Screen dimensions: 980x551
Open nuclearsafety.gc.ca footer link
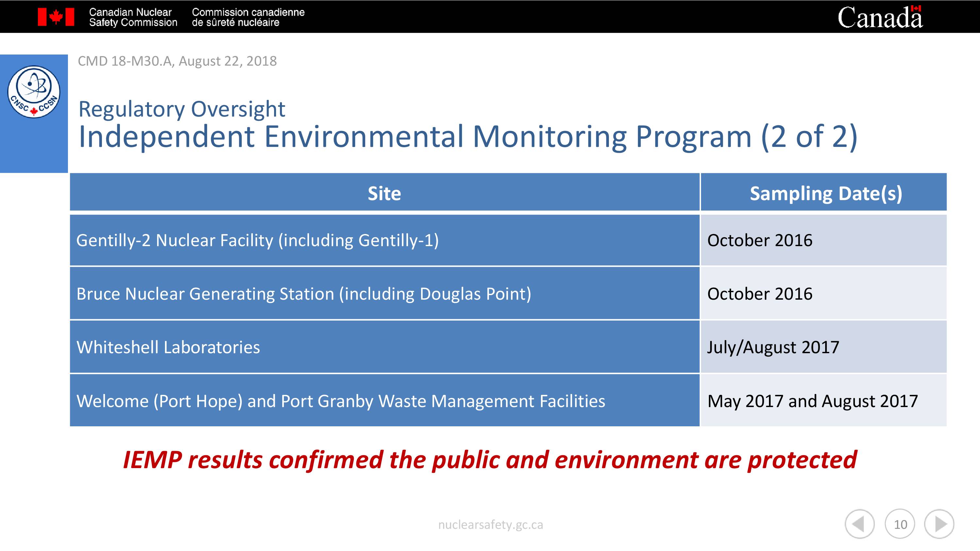pyautogui.click(x=490, y=525)
